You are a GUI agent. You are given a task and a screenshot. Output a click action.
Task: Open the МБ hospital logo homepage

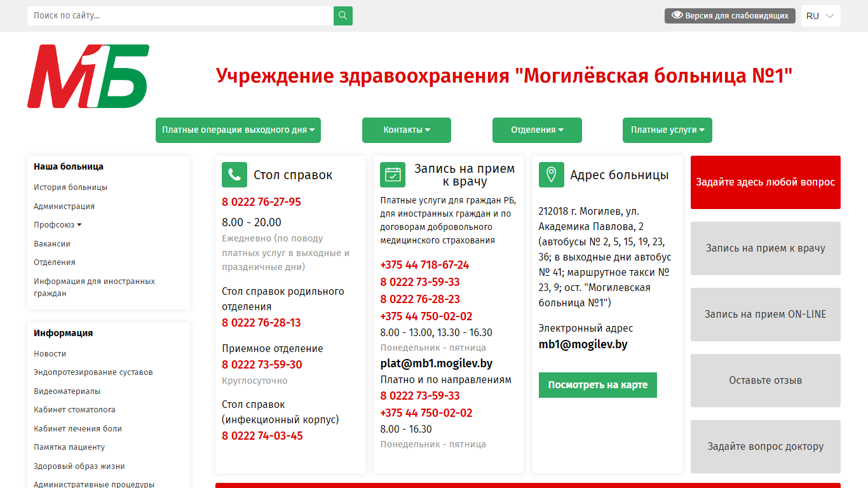point(88,76)
